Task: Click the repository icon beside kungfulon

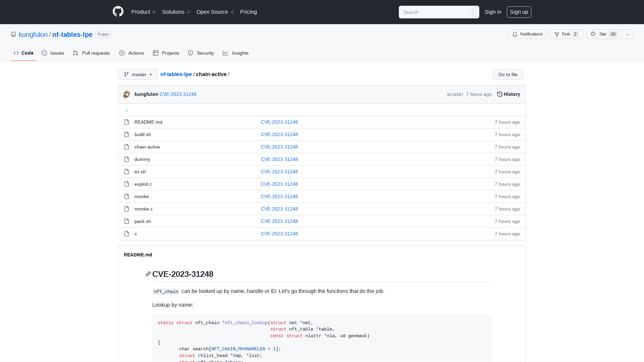Action: tap(13, 35)
